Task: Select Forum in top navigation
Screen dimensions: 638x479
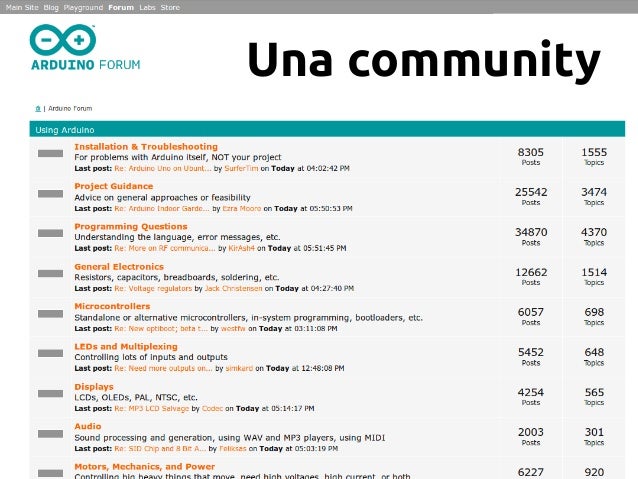Action: (x=121, y=7)
